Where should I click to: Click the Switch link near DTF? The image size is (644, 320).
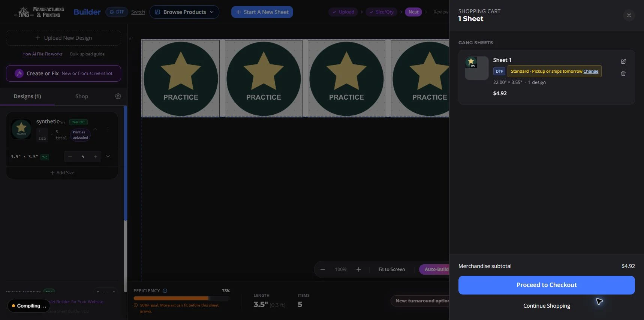138,12
